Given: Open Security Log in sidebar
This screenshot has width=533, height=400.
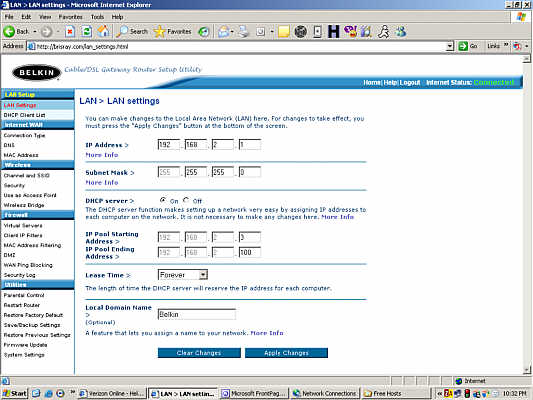Looking at the screenshot, I should (x=19, y=275).
